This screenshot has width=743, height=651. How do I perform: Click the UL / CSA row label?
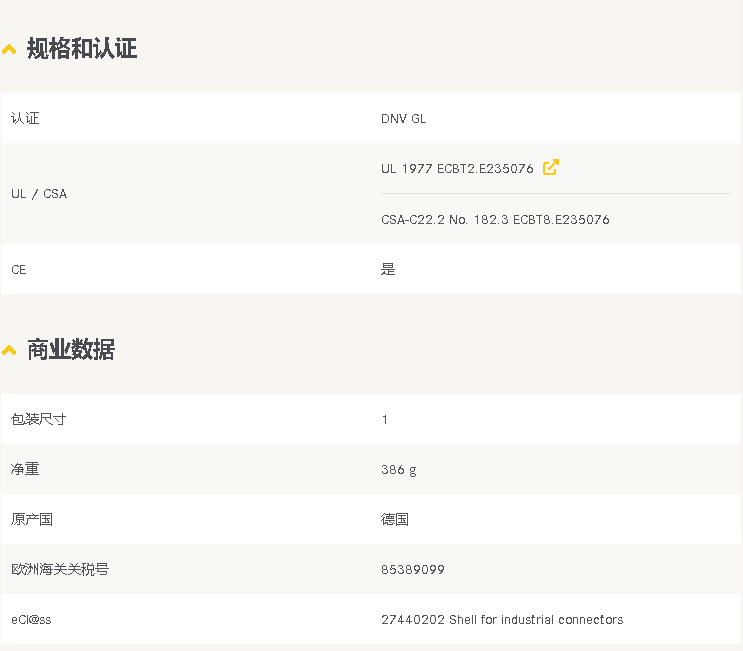(39, 194)
